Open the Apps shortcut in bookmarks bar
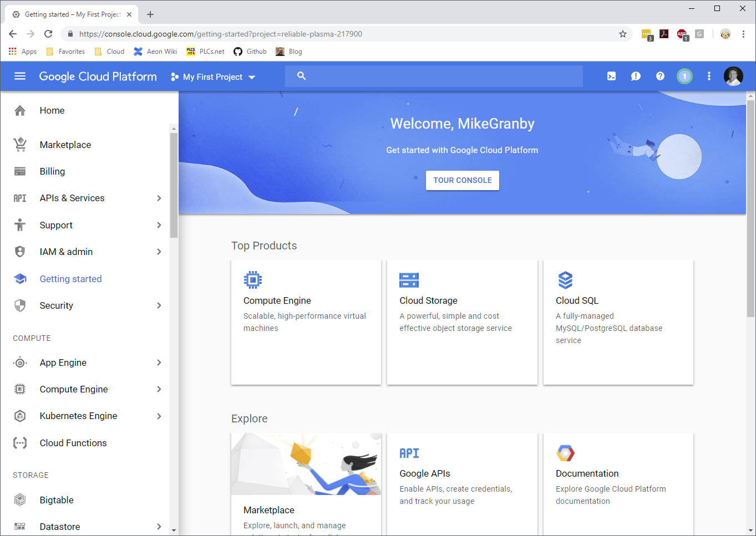 point(23,52)
